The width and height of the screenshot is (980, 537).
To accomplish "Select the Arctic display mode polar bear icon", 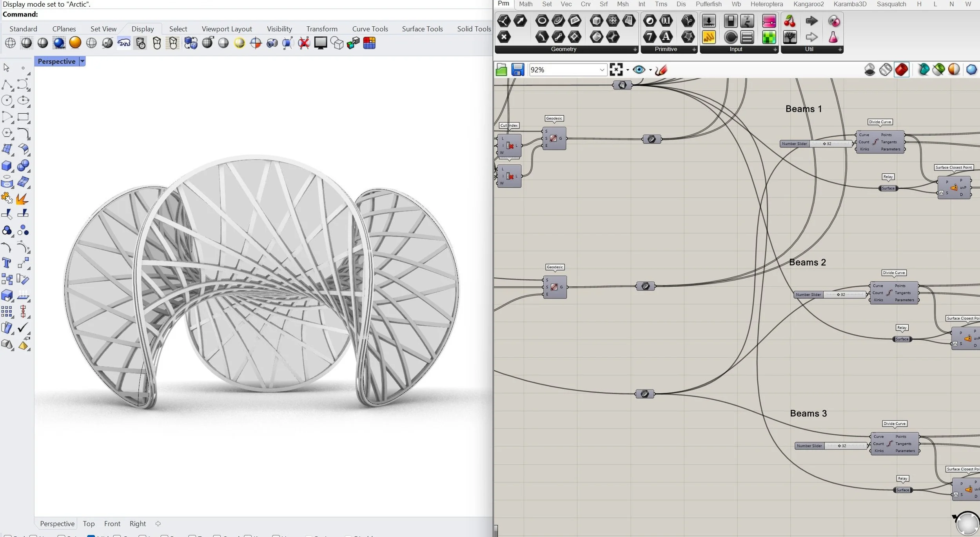I will pyautogui.click(x=124, y=43).
